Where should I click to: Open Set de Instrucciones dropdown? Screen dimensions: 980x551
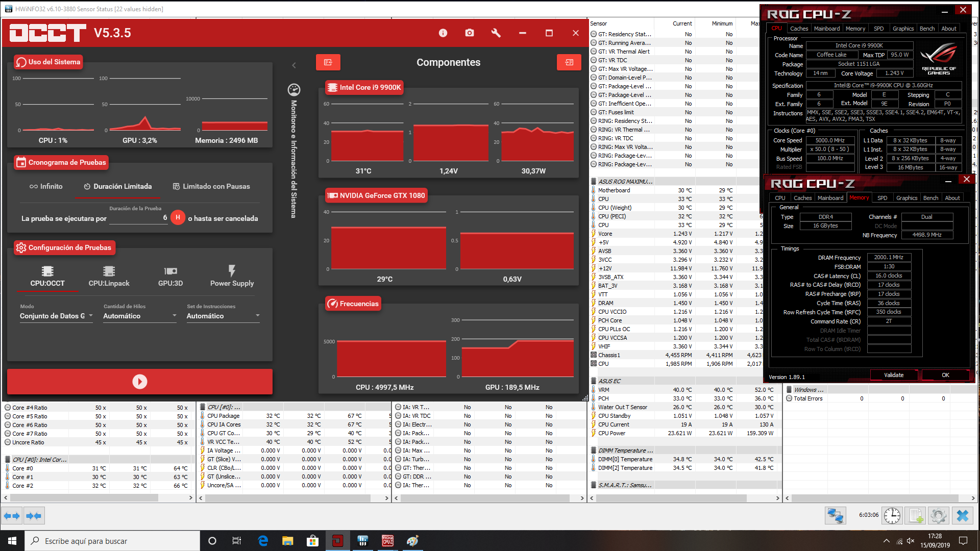[x=223, y=316]
